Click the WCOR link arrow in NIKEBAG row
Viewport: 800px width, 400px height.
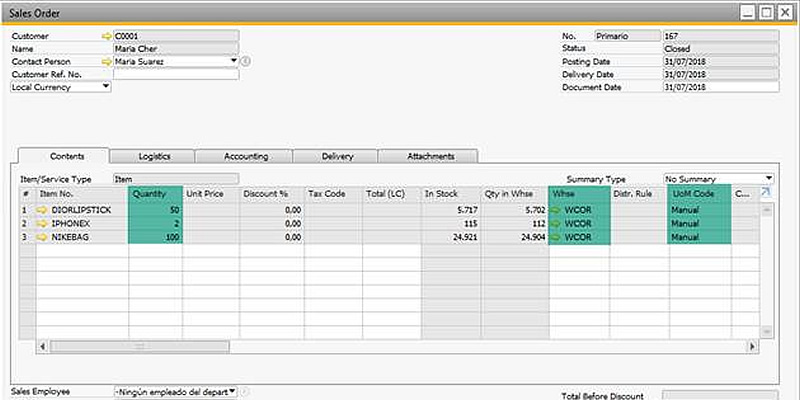[x=557, y=238]
